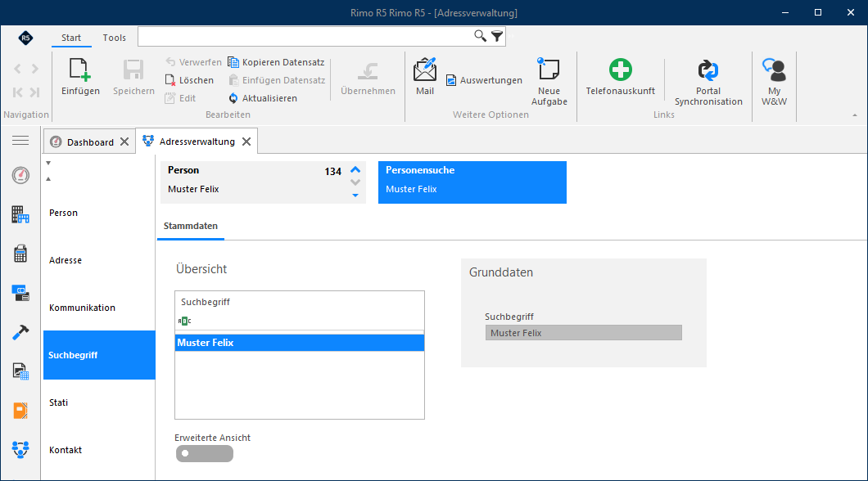The width and height of the screenshot is (868, 481).
Task: Select the Stammdaten tab
Action: pyautogui.click(x=191, y=226)
